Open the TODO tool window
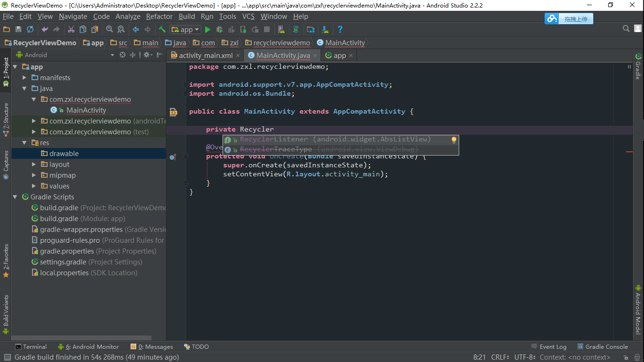The image size is (644, 362). pos(196,347)
